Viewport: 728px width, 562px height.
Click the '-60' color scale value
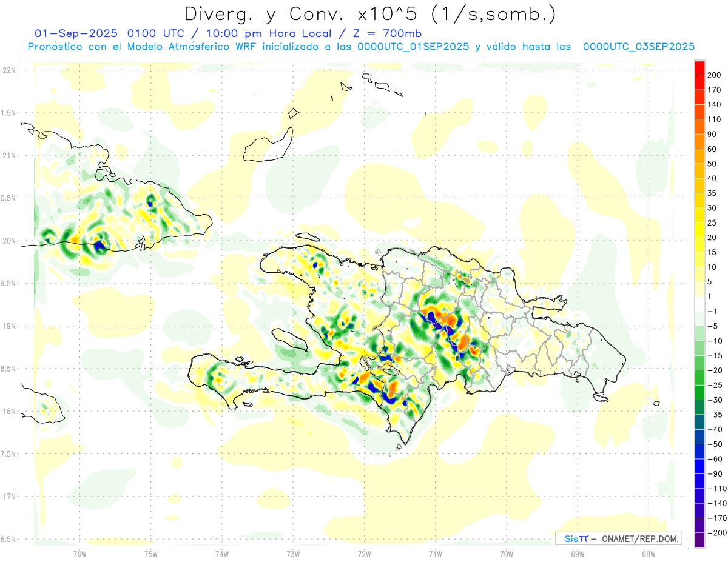click(x=715, y=459)
